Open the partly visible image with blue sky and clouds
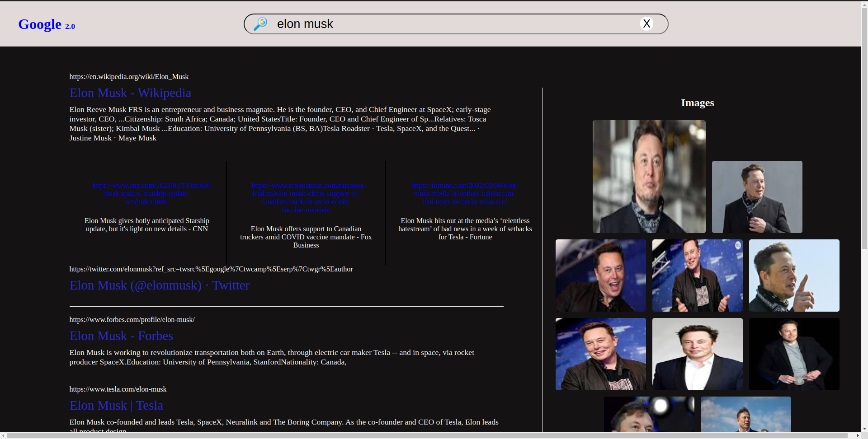Image resolution: width=868 pixels, height=439 pixels. pos(746,414)
